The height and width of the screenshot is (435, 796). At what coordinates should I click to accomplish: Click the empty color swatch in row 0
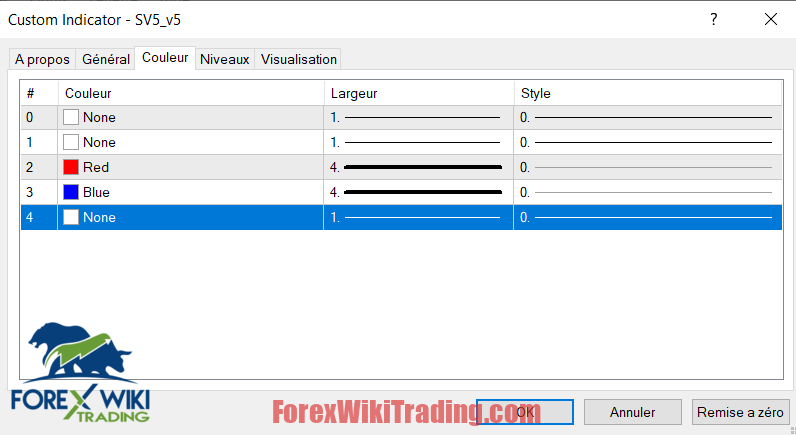tap(71, 117)
